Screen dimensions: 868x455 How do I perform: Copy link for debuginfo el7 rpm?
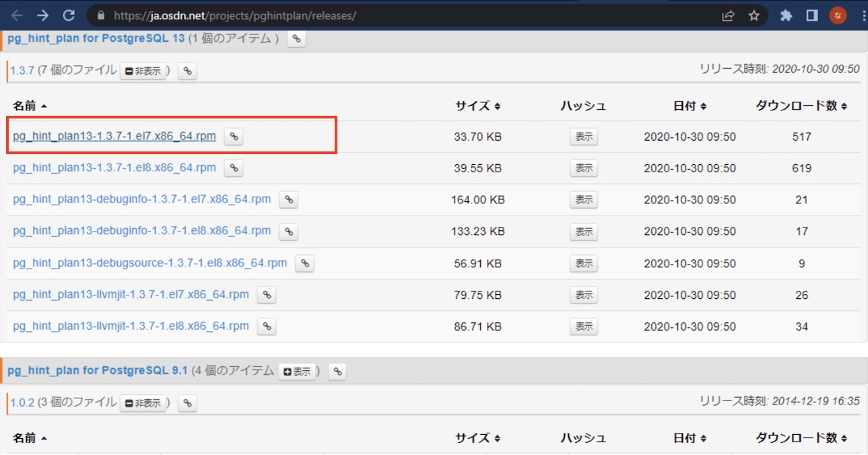(288, 200)
